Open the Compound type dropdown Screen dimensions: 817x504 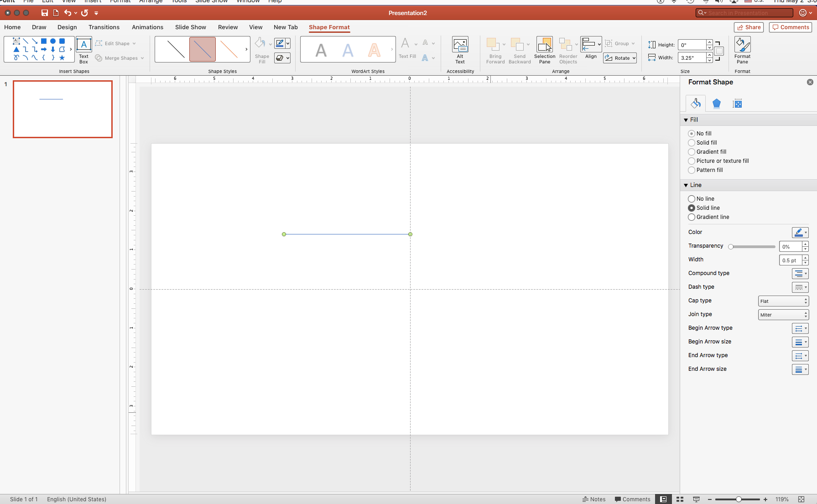[x=800, y=274]
